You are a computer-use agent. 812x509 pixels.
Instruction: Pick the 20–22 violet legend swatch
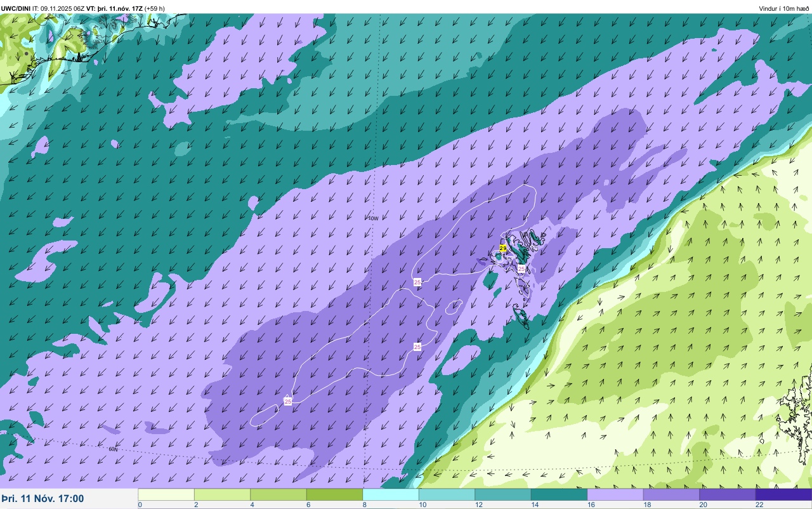(728, 494)
